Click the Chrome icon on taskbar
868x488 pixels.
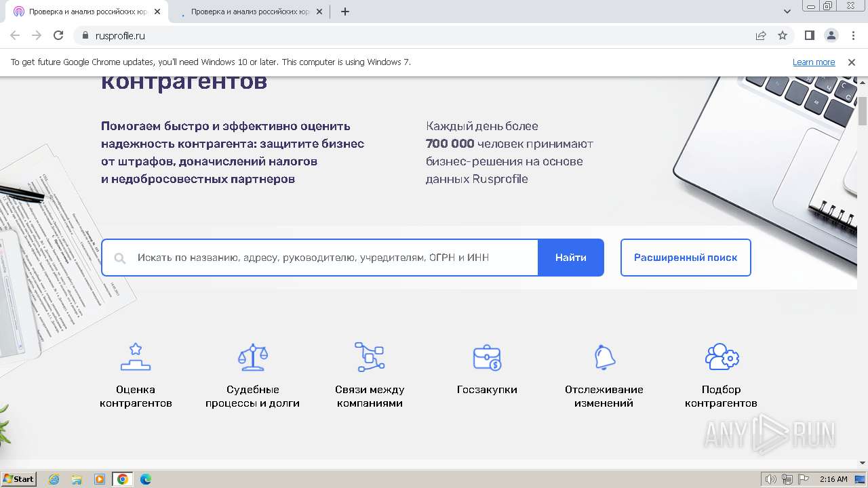(123, 479)
